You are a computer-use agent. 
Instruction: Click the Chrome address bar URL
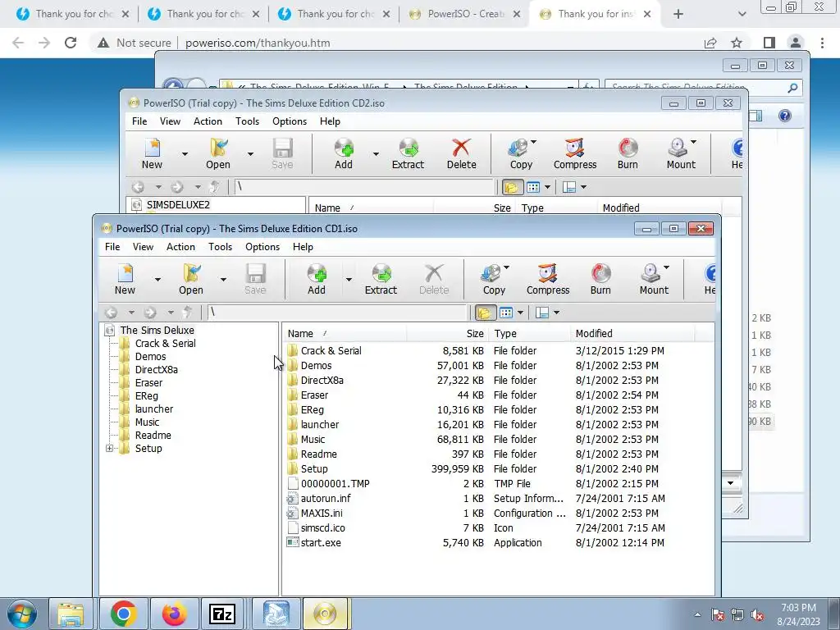click(258, 43)
